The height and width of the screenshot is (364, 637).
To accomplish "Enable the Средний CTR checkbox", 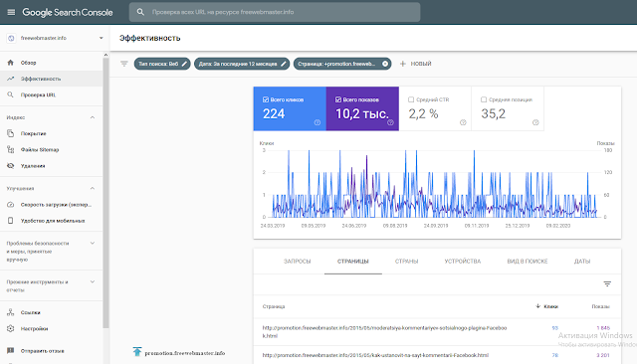I will click(x=411, y=99).
